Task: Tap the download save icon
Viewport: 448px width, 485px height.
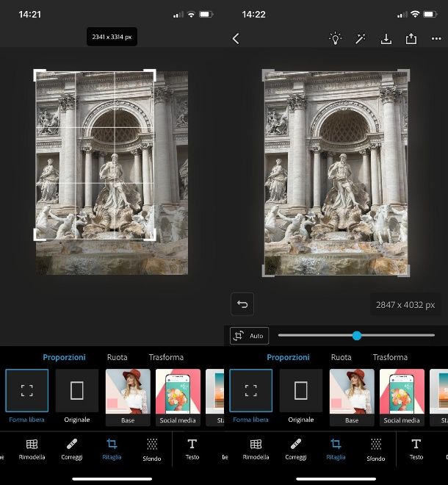Action: tap(386, 39)
